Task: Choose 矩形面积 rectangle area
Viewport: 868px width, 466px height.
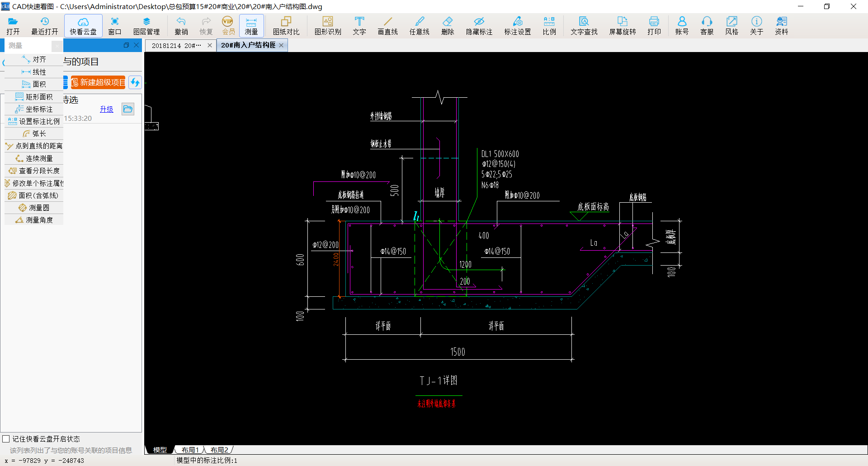Action: click(x=34, y=97)
